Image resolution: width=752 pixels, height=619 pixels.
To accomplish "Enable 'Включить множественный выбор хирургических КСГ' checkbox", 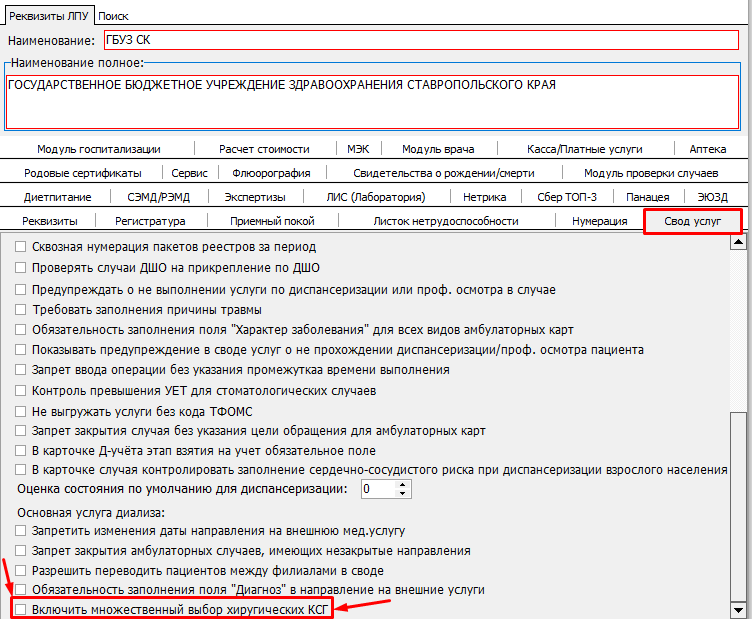I will [x=22, y=609].
